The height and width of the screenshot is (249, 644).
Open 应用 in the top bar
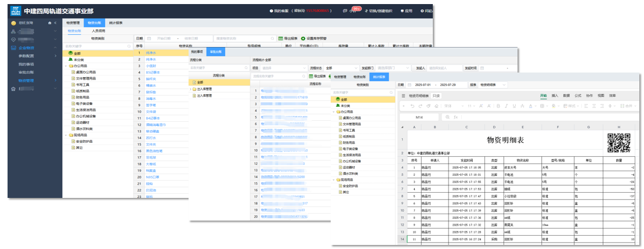[x=407, y=11]
